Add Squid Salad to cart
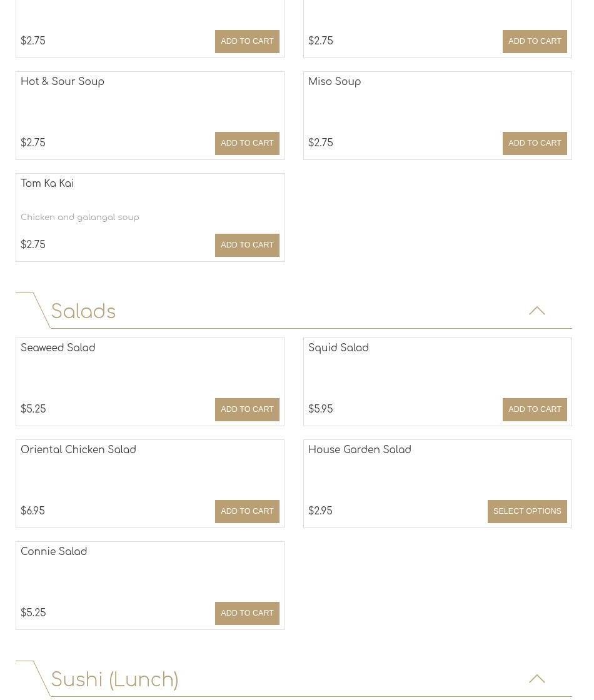This screenshot has height=700, width=594. 535,409
